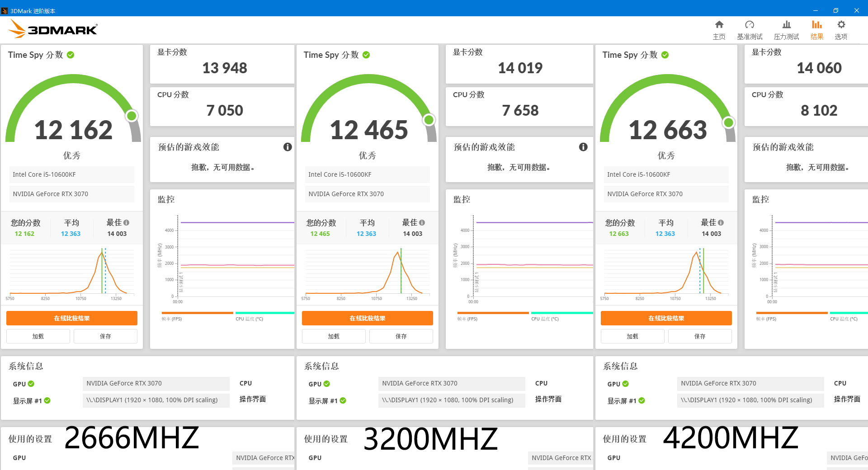Click the green validation check beside the 12 465 Time Spy title
Image resolution: width=868 pixels, height=470 pixels.
[x=366, y=55]
